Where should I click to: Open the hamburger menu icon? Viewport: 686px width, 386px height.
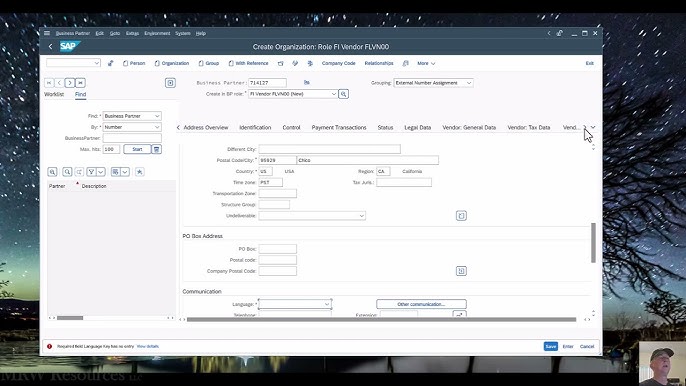[47, 33]
